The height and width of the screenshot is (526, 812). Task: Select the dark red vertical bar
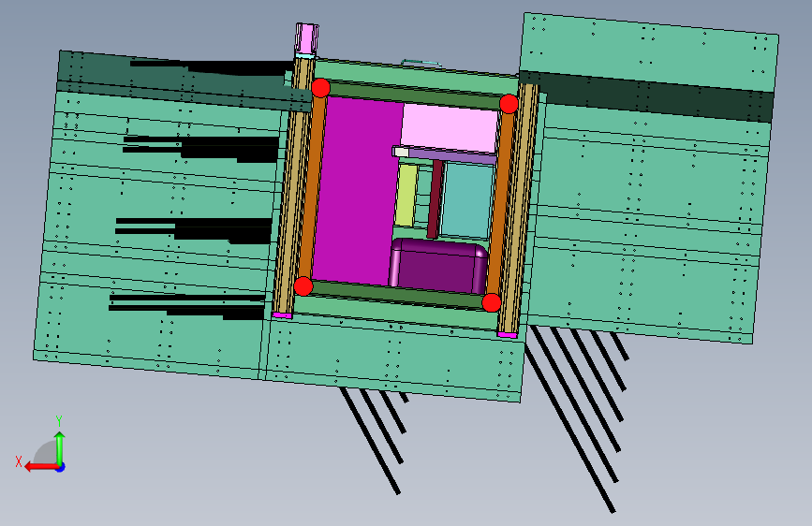(x=435, y=198)
